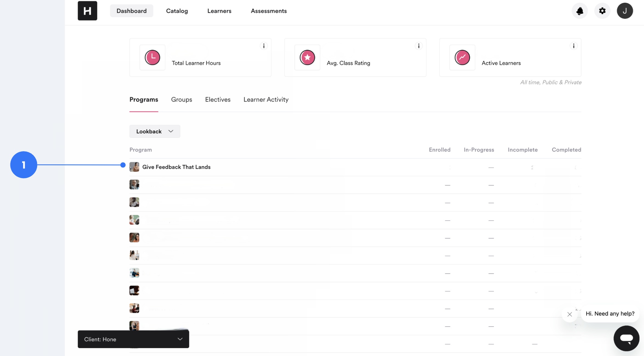Switch to the Groups tab
The height and width of the screenshot is (356, 644).
point(182,99)
